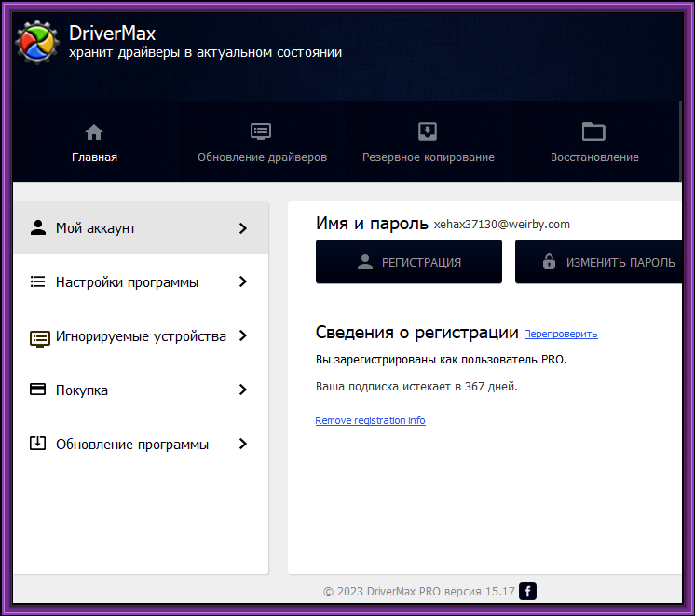Click the Перепроверить link
Image resolution: width=695 pixels, height=616 pixels.
pos(561,334)
